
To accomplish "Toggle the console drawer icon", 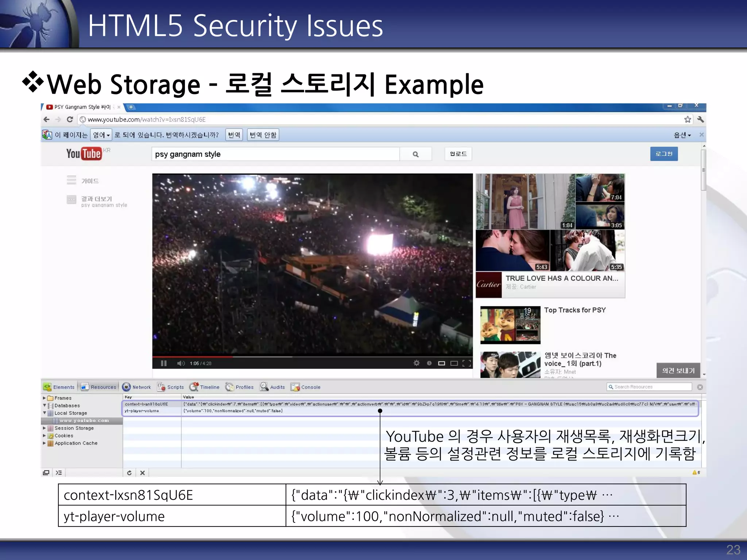I will tap(59, 472).
